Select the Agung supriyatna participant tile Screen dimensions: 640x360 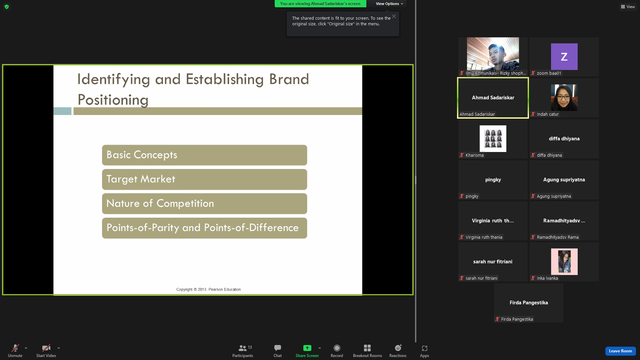click(564, 180)
